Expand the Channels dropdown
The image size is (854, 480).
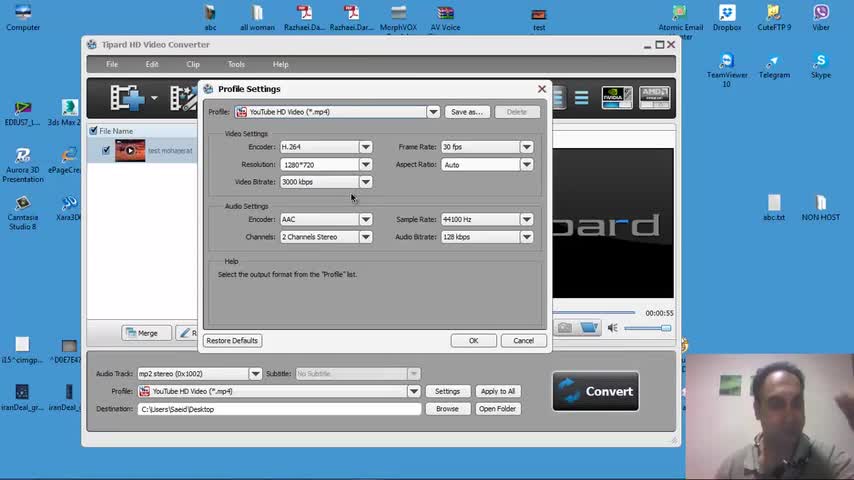click(365, 237)
